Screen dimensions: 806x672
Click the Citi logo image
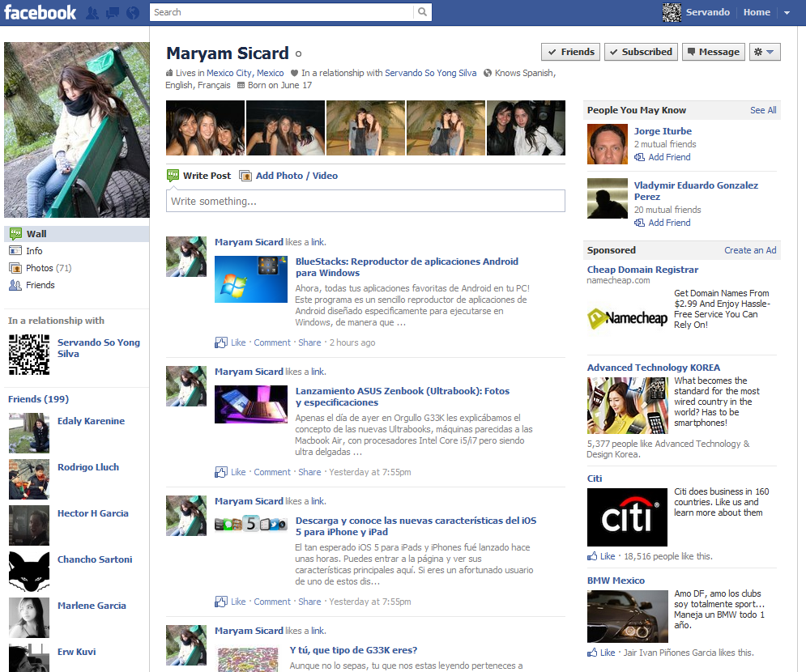click(x=627, y=517)
